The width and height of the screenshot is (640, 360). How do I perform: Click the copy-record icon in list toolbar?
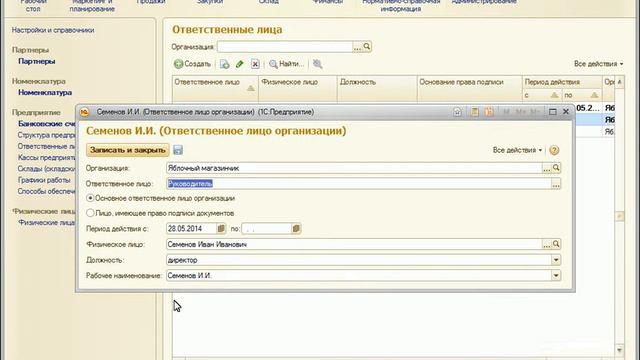224,64
